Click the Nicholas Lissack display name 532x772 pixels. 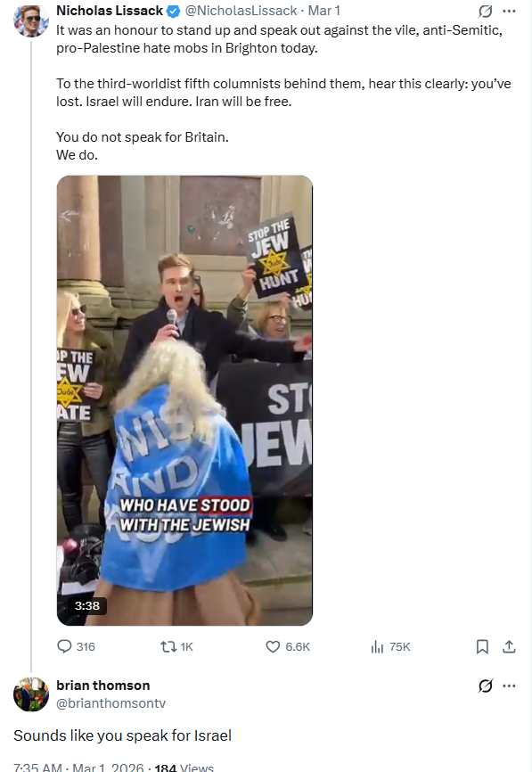click(x=110, y=11)
